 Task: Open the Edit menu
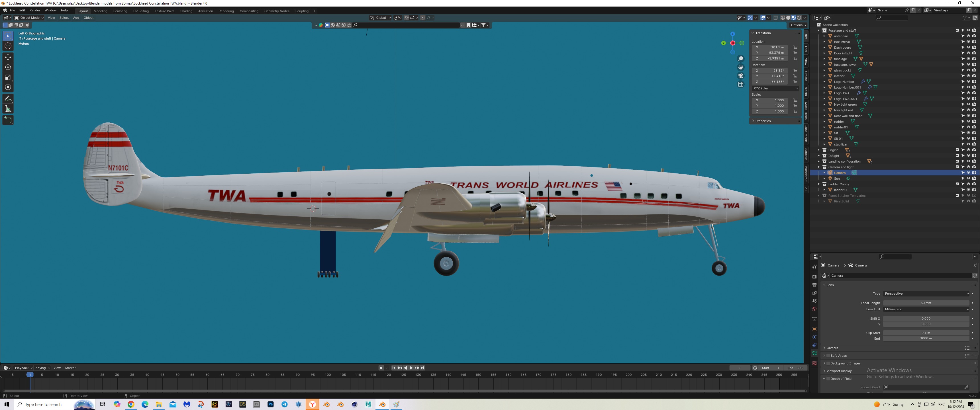pyautogui.click(x=22, y=10)
